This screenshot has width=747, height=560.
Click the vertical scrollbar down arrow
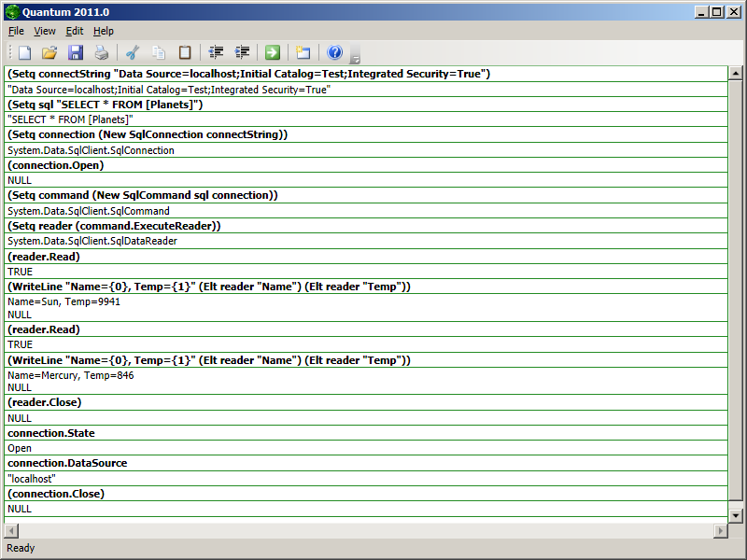[736, 516]
